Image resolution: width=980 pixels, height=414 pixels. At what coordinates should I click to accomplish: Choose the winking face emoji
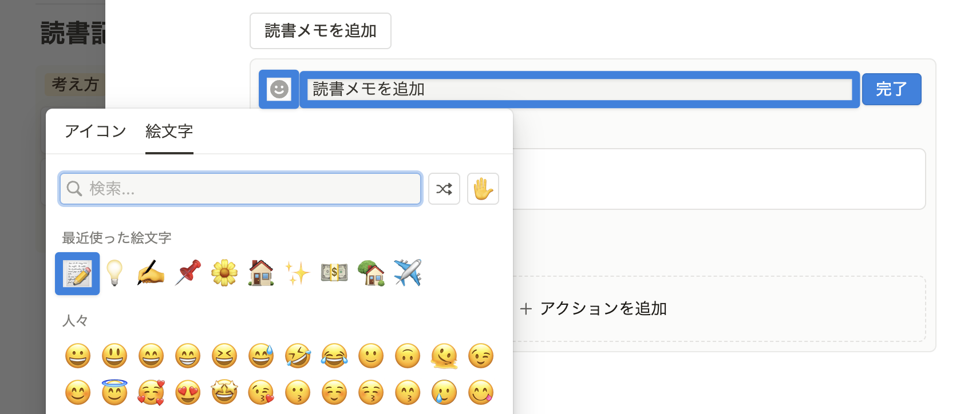481,356
